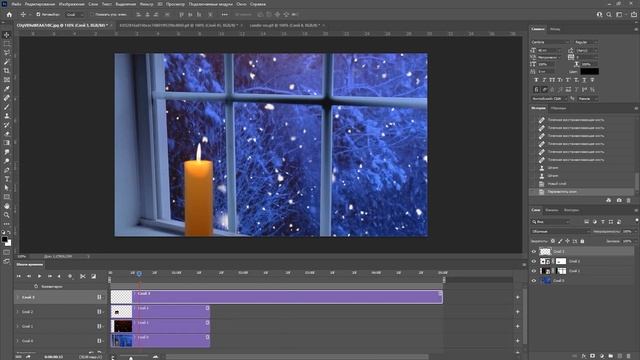Select the Clone Stamp tool
Viewport: 640px width, 360px height.
pyautogui.click(x=7, y=116)
